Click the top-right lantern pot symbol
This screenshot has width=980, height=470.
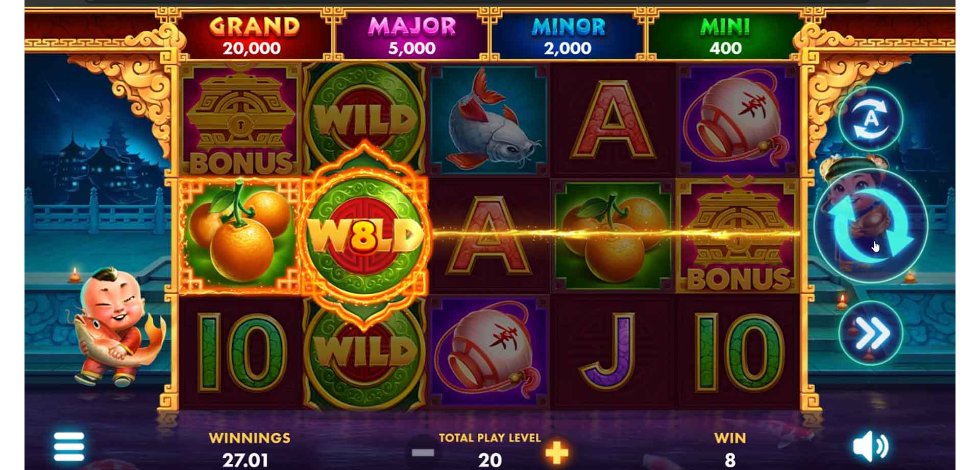pyautogui.click(x=737, y=120)
